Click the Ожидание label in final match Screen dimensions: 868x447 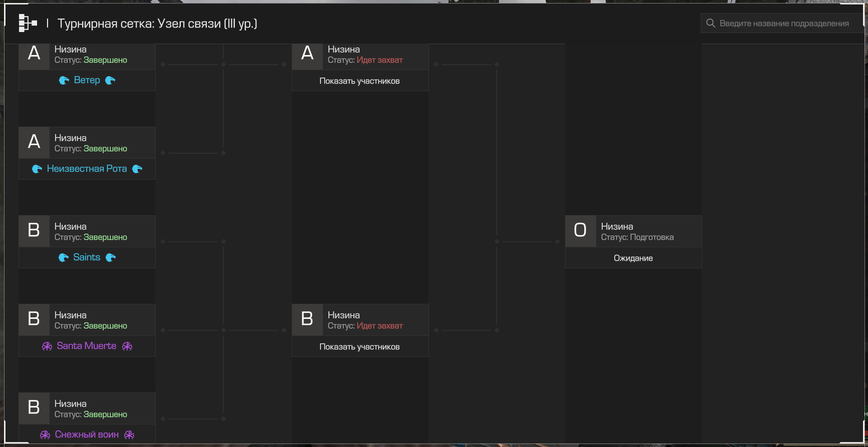tap(633, 258)
